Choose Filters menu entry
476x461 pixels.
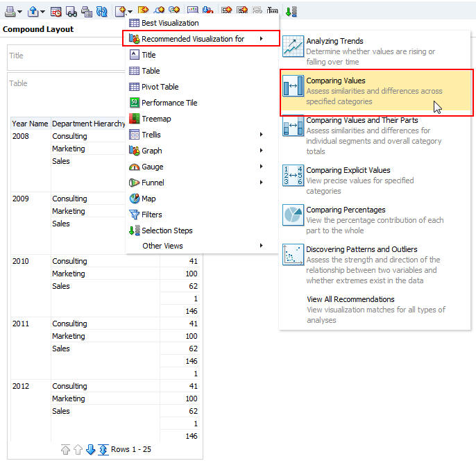[201, 215]
